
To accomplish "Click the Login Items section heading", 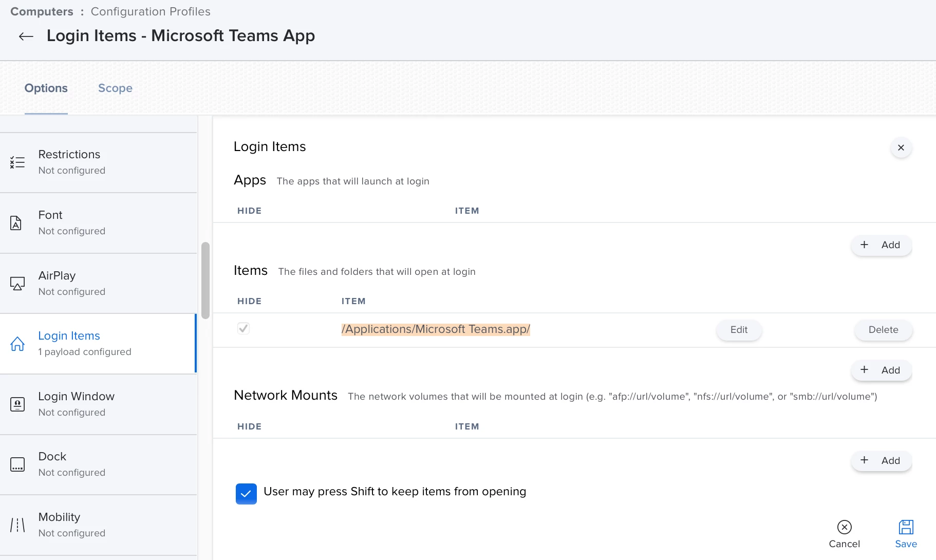I will pyautogui.click(x=270, y=147).
